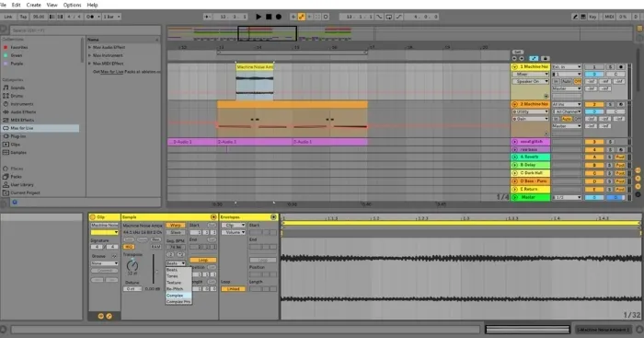This screenshot has height=338, width=644.
Task: Open the quantization 1 Bar dropdown
Action: pos(111,17)
